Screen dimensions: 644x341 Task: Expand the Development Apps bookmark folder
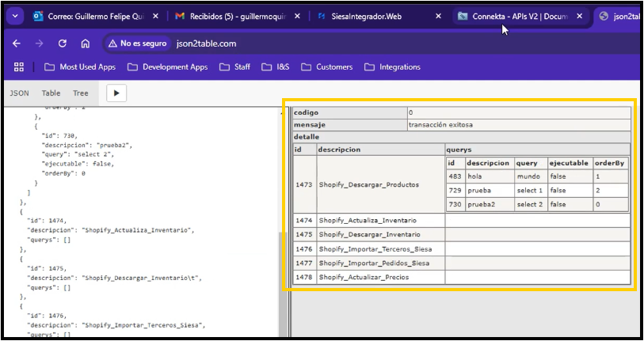coord(167,67)
